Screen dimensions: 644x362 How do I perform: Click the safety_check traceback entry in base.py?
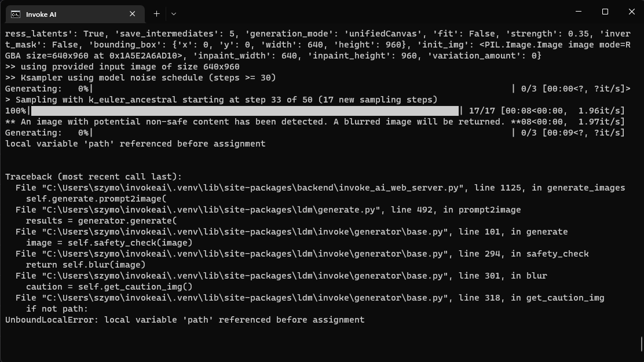pyautogui.click(x=243, y=253)
